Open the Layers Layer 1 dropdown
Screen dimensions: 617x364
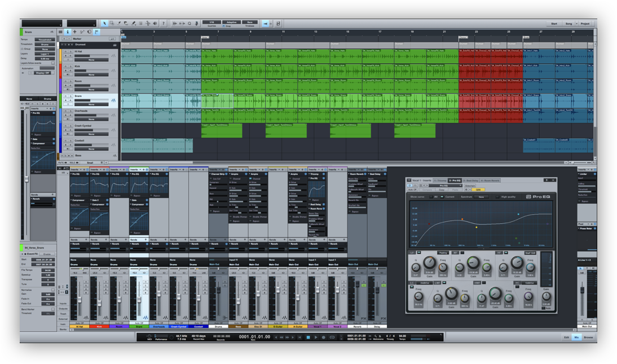pos(45,54)
